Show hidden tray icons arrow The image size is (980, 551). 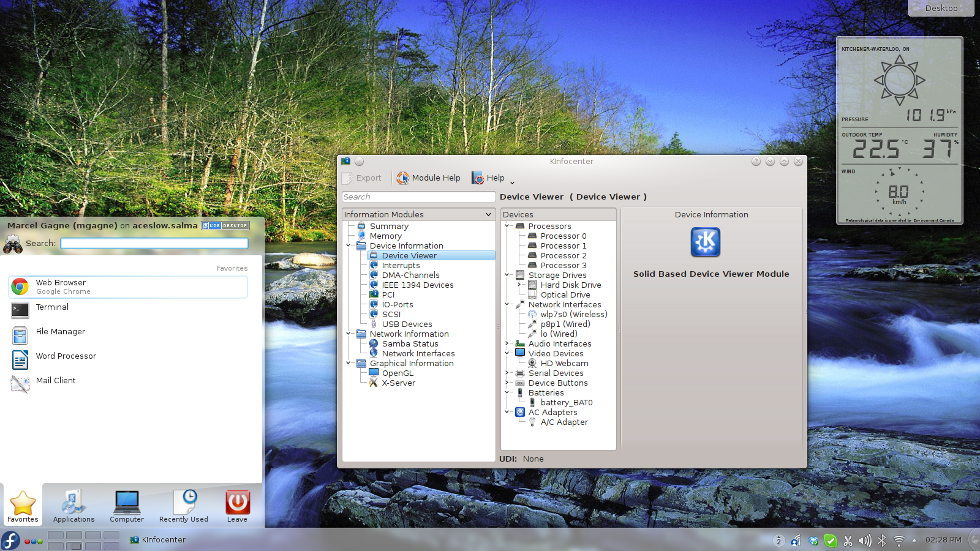point(914,540)
